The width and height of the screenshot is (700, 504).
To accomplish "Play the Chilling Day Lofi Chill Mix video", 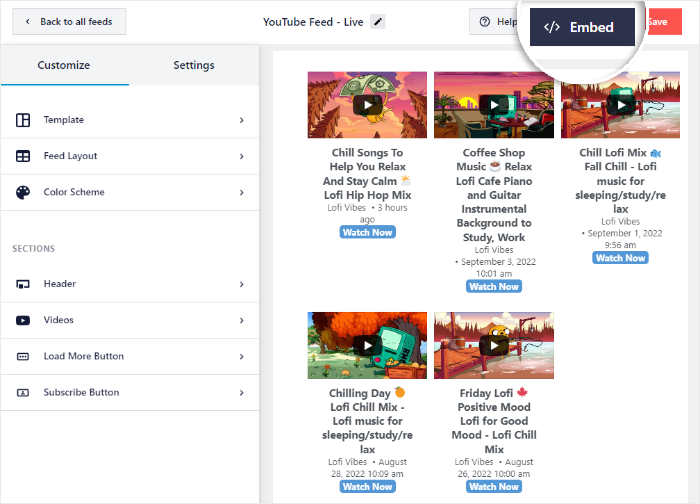I will click(x=367, y=346).
